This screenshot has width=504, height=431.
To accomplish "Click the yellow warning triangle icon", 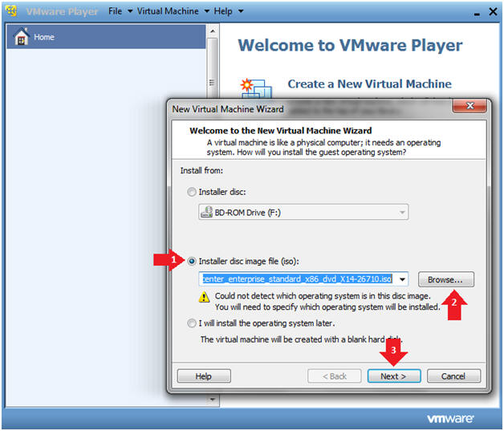I will coord(204,297).
